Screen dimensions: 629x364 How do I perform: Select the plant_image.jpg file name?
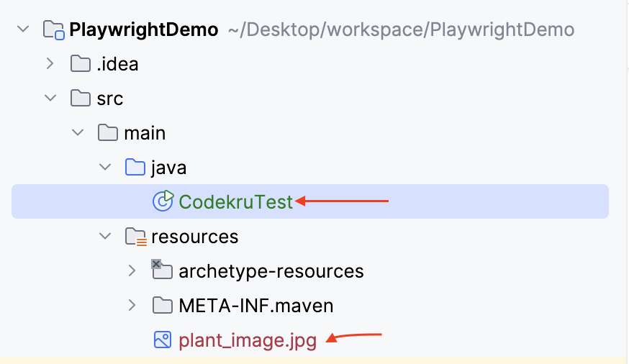coord(248,341)
